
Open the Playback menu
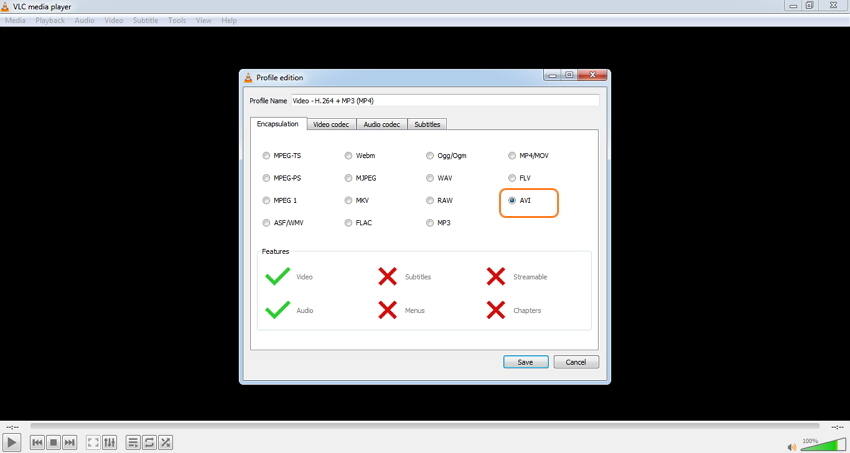[x=50, y=21]
